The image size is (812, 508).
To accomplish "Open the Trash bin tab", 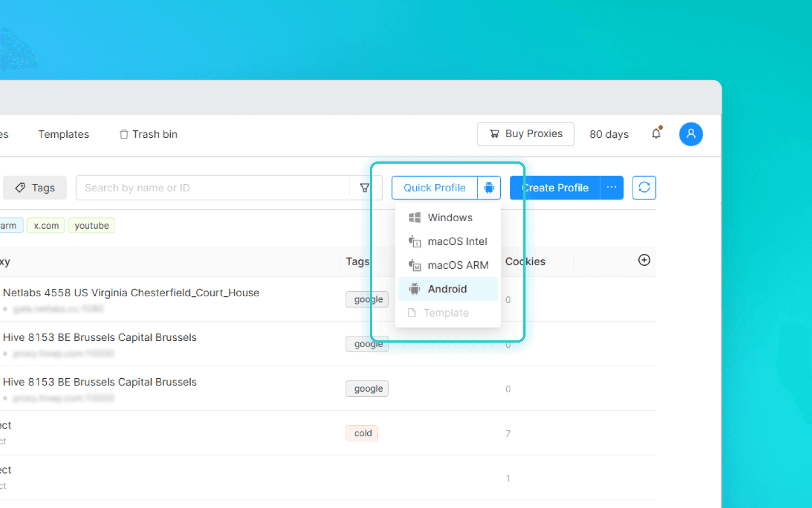I will 149,134.
